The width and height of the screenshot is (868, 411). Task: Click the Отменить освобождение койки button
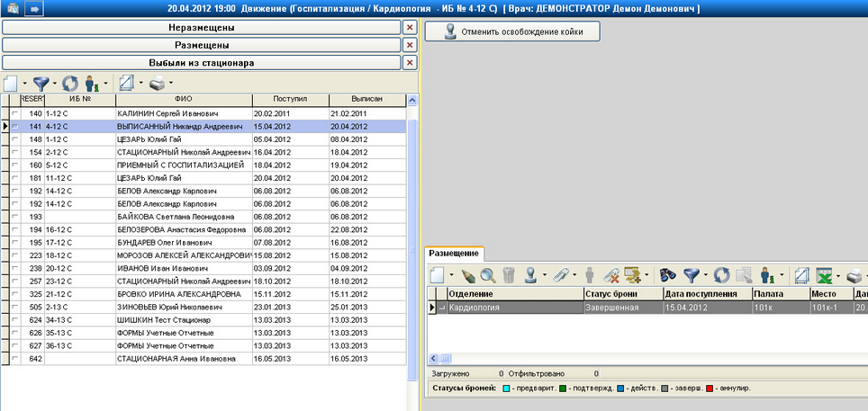click(512, 32)
